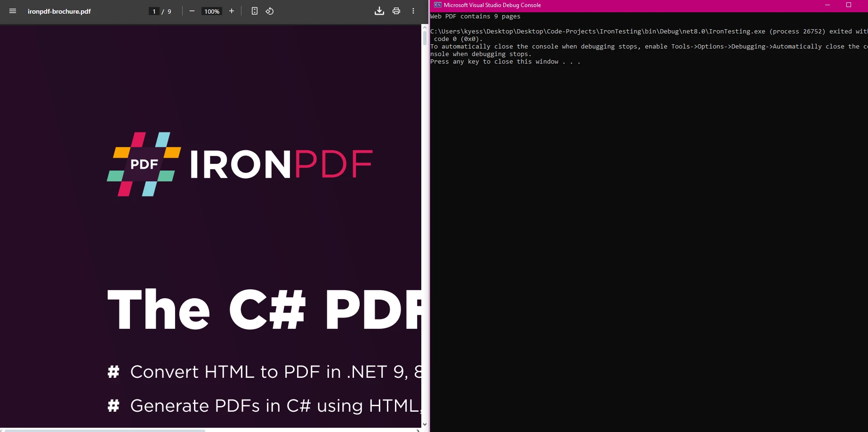Enable fit-to-page view mode
This screenshot has width=868, height=432.
click(254, 11)
